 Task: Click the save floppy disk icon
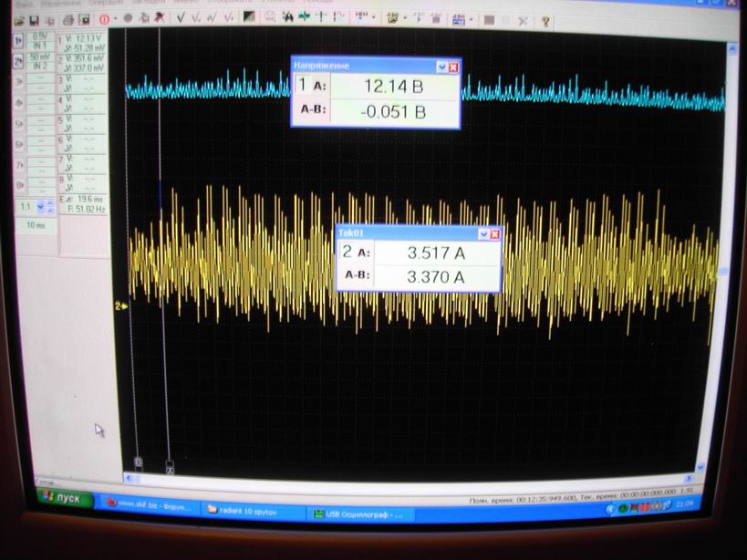click(x=34, y=19)
